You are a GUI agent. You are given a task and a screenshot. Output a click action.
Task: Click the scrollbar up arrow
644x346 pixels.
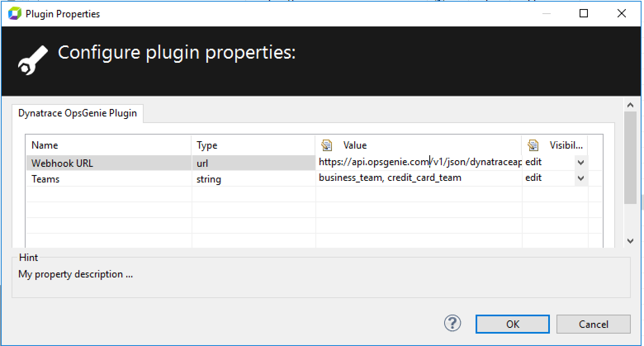coord(630,104)
